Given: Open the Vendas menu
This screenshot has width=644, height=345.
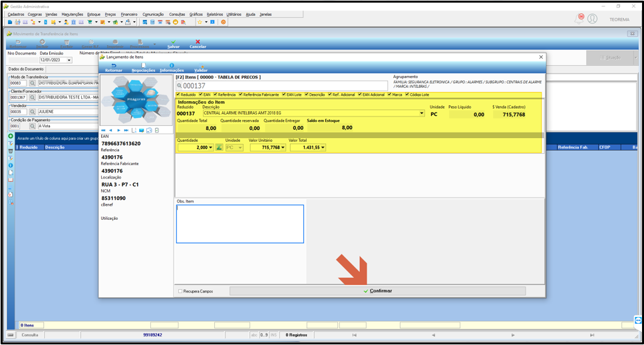Looking at the screenshot, I should point(51,15).
